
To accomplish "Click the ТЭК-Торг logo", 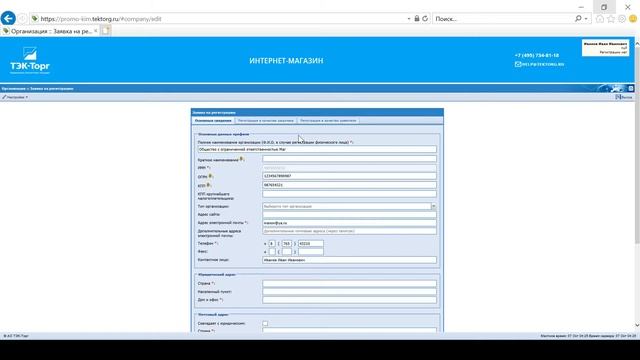I will [30, 60].
